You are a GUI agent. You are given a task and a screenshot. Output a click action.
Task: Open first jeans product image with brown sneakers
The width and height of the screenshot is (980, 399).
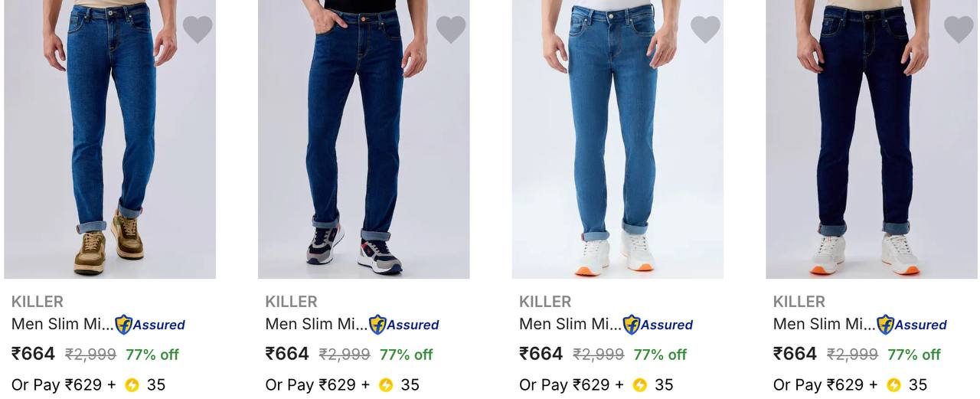109,138
